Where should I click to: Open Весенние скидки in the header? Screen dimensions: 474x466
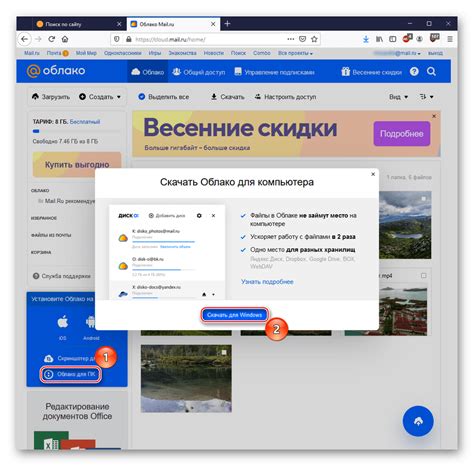tap(371, 72)
